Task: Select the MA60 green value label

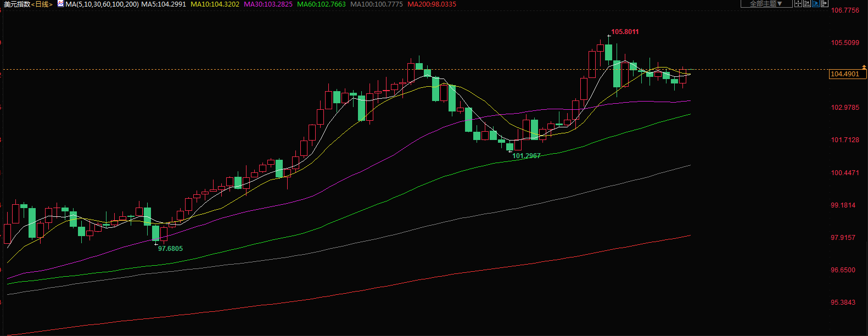Action: (x=321, y=4)
